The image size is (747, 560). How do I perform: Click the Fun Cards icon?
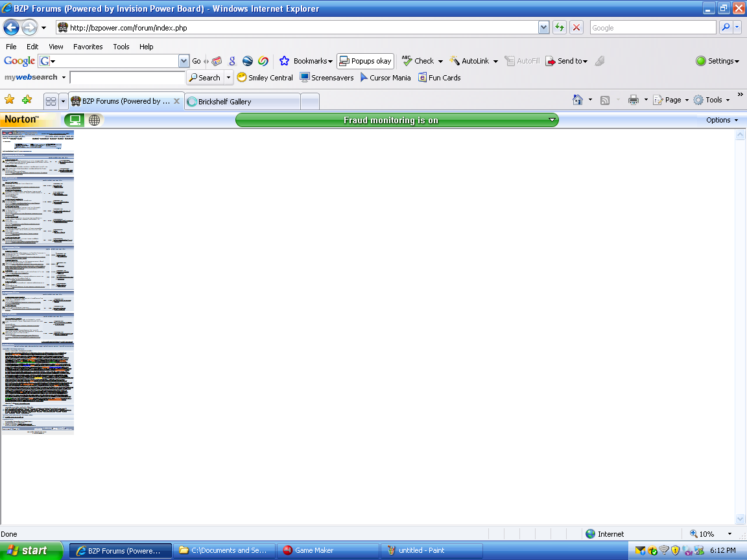[422, 77]
